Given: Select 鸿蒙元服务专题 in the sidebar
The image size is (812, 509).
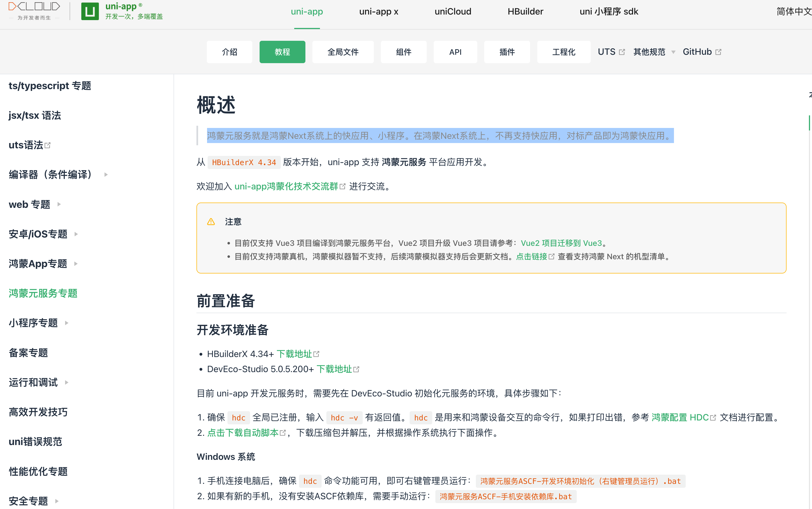Looking at the screenshot, I should point(43,293).
